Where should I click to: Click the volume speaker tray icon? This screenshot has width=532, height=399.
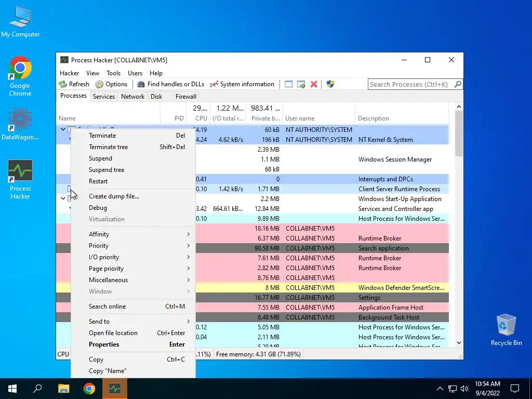point(464,389)
